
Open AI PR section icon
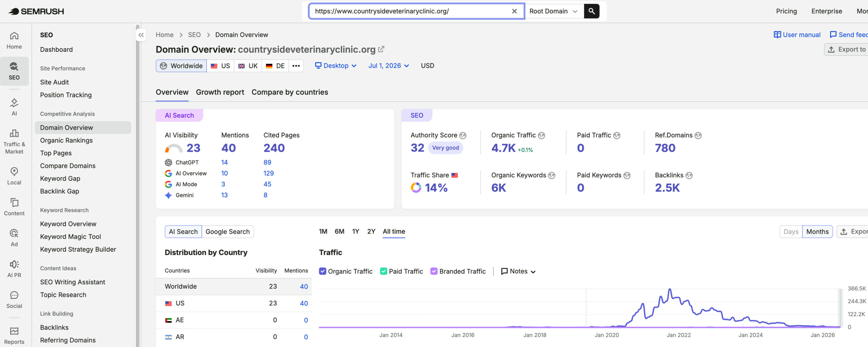(x=14, y=269)
